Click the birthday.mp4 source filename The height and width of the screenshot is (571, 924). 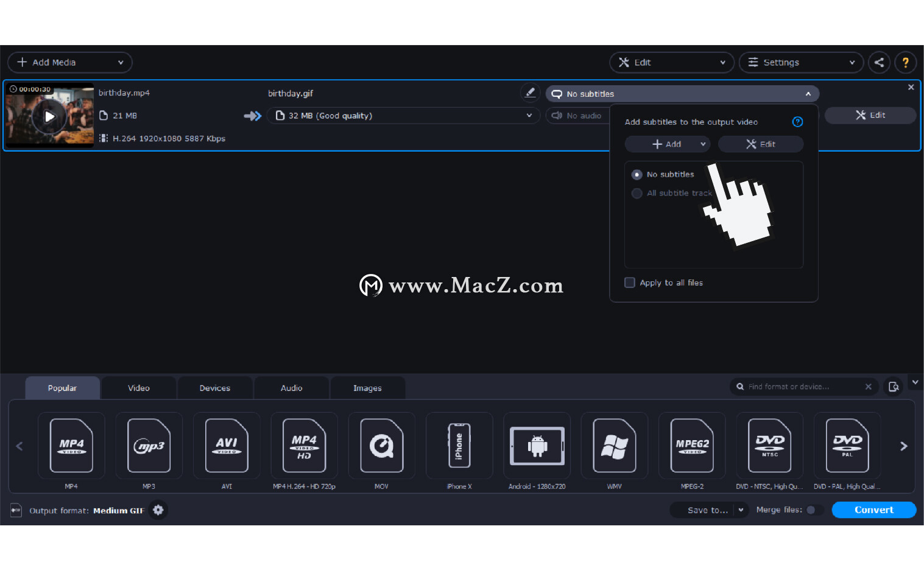click(124, 93)
